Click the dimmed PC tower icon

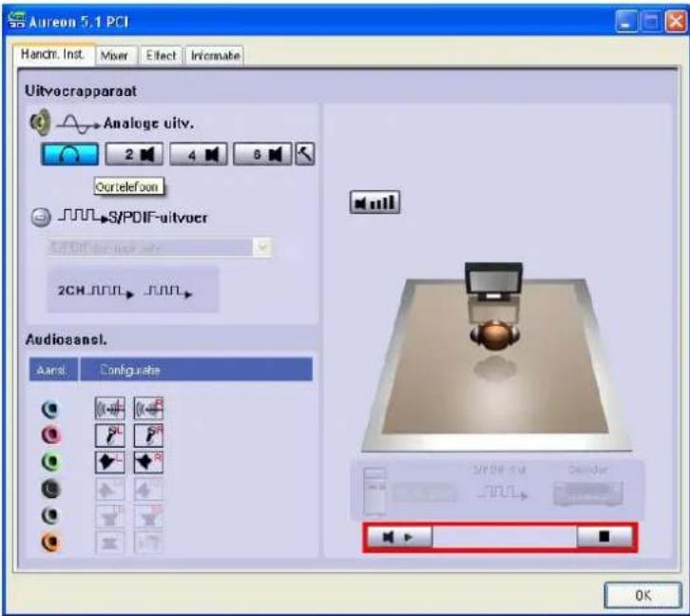click(375, 491)
